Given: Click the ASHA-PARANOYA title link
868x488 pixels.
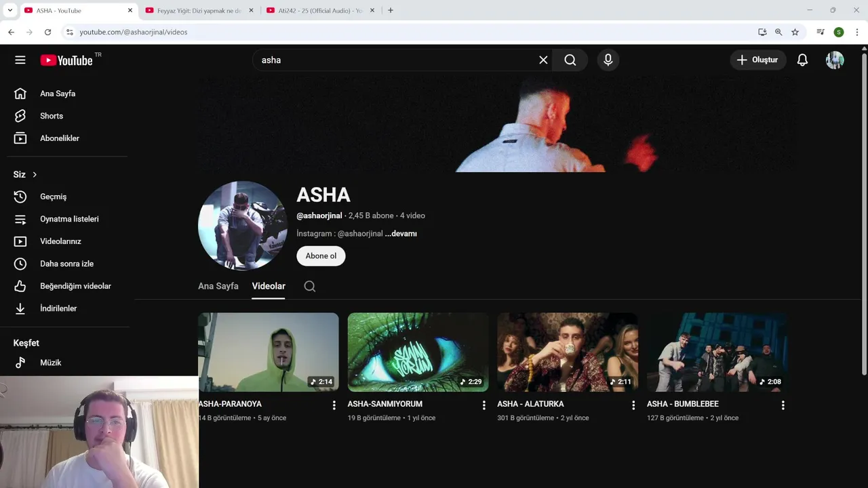Looking at the screenshot, I should pos(231,404).
